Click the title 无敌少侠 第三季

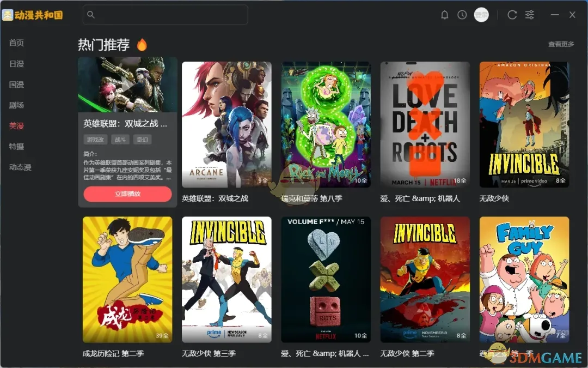click(209, 353)
